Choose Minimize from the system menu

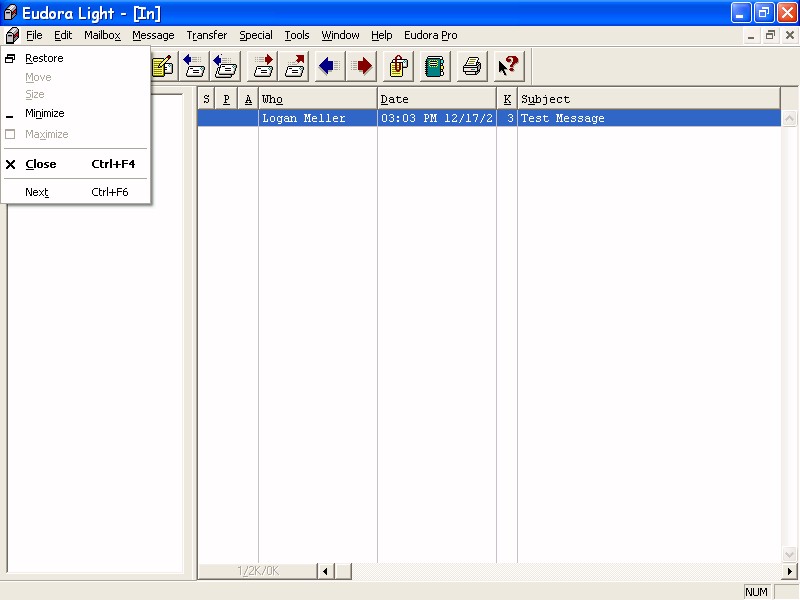coord(76,113)
